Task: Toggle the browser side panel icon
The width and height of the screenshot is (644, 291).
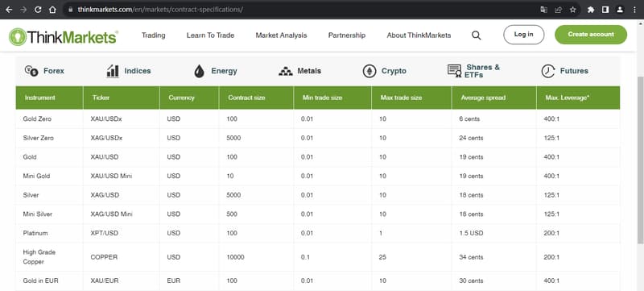Action: coord(605,10)
